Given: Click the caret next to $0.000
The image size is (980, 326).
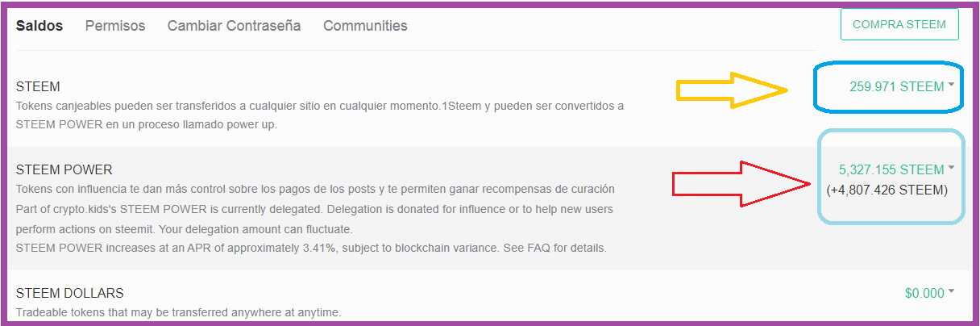Looking at the screenshot, I should pyautogui.click(x=952, y=291).
